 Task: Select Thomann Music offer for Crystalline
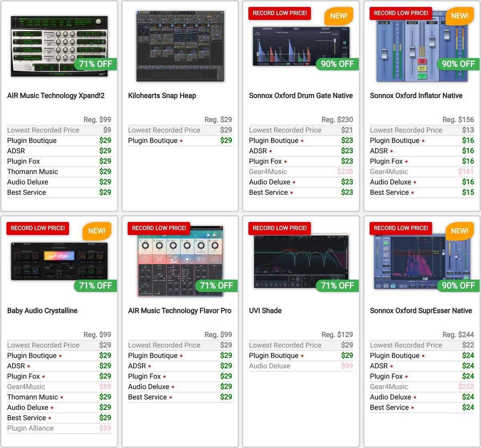tap(59, 397)
